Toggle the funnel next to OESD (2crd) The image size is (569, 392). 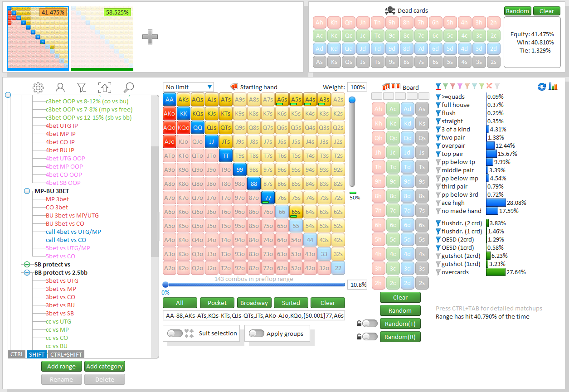coord(438,239)
